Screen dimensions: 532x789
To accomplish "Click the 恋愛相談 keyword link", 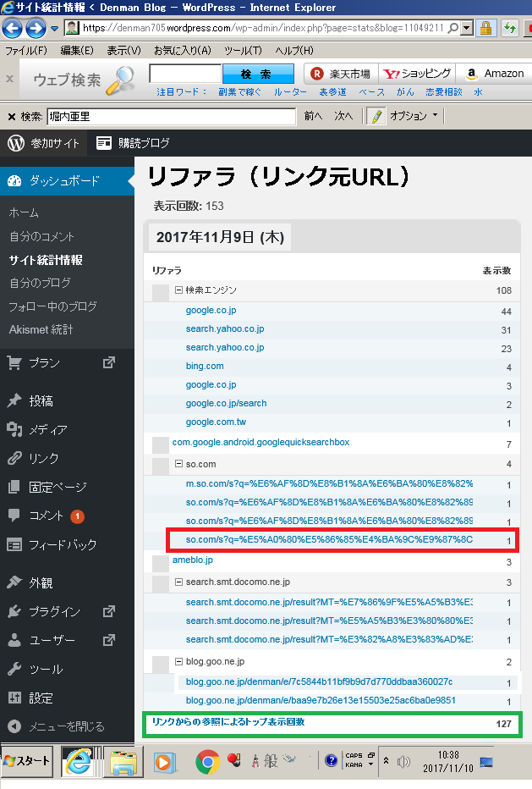I will pos(444,92).
